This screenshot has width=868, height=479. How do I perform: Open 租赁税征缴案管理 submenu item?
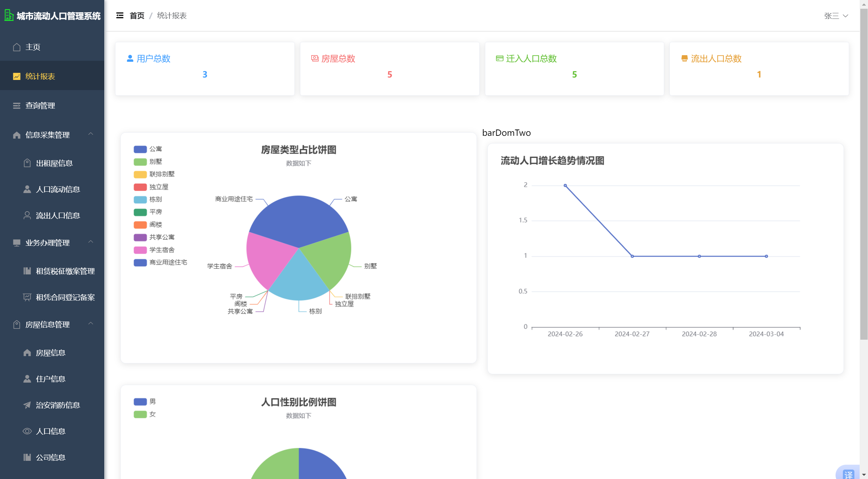(52, 271)
